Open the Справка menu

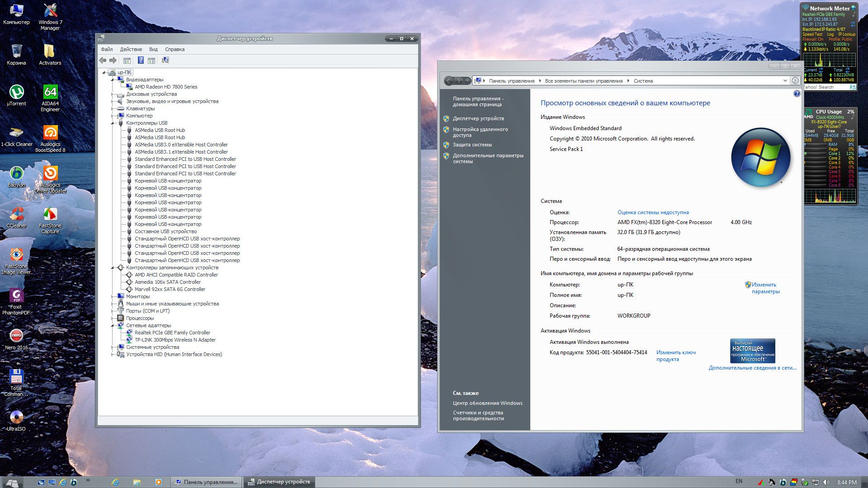coord(175,49)
